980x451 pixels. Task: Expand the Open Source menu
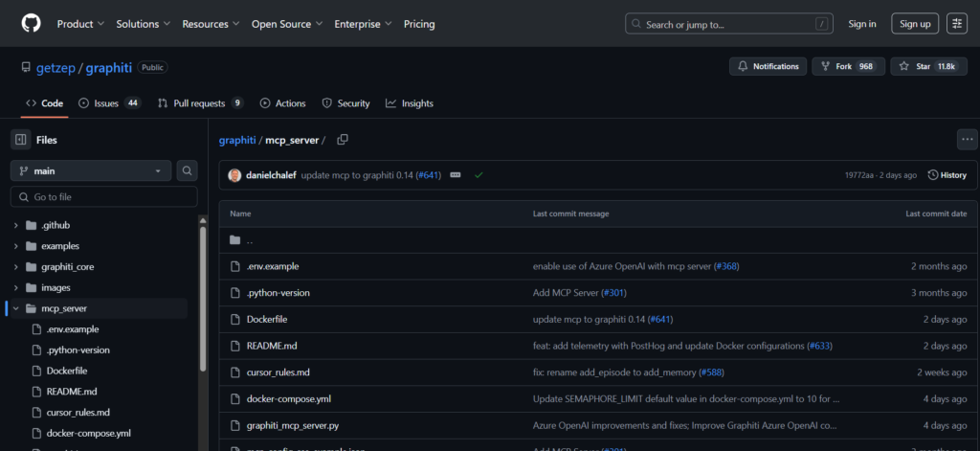coord(287,24)
